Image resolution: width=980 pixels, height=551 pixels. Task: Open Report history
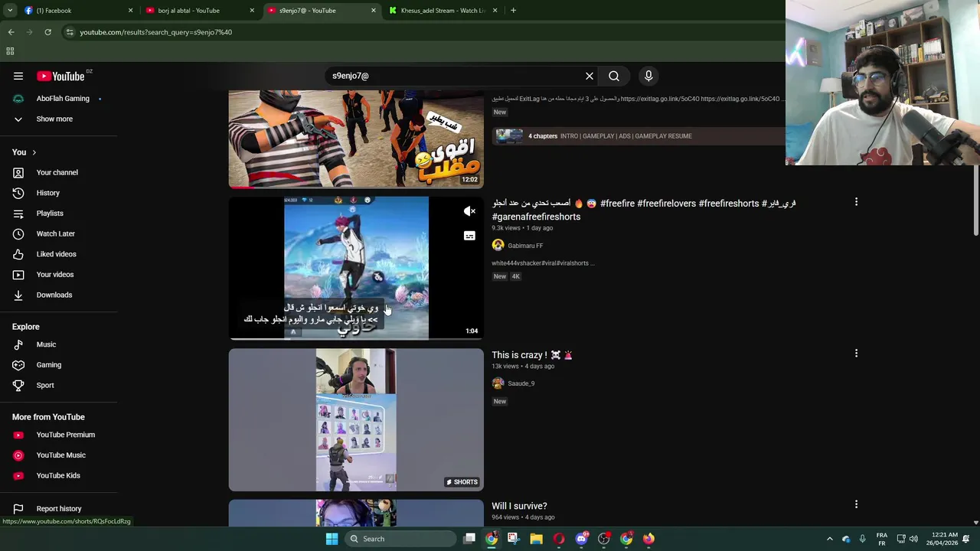(x=57, y=509)
